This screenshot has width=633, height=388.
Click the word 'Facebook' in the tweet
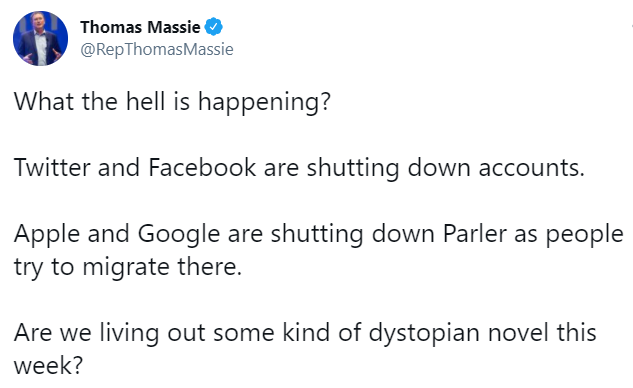[202, 167]
